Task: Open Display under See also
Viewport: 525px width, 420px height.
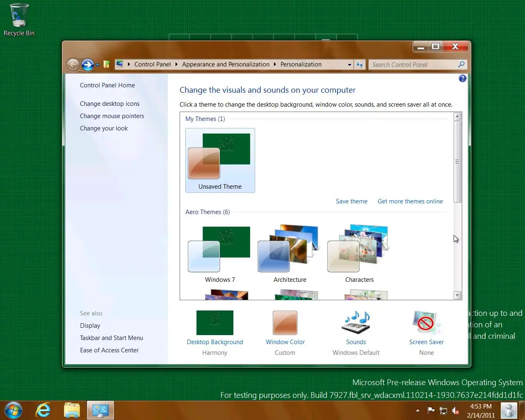Action: (x=90, y=326)
